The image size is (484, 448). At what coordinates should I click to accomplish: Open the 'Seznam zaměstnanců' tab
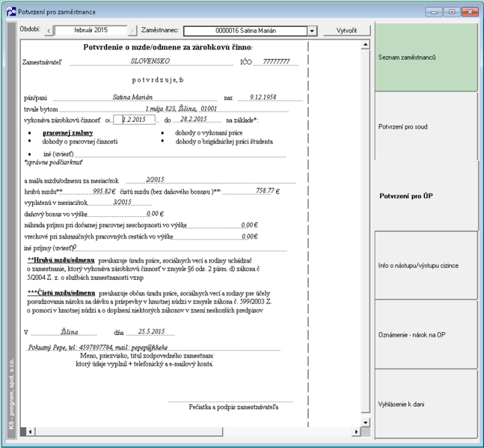click(426, 58)
